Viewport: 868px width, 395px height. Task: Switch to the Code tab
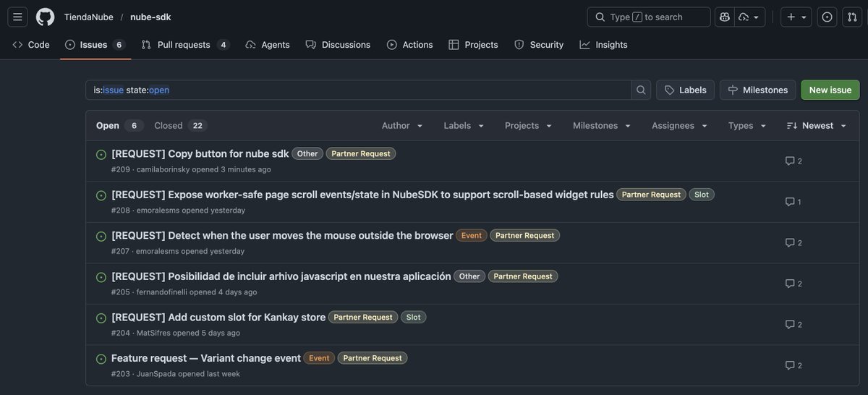coord(31,45)
